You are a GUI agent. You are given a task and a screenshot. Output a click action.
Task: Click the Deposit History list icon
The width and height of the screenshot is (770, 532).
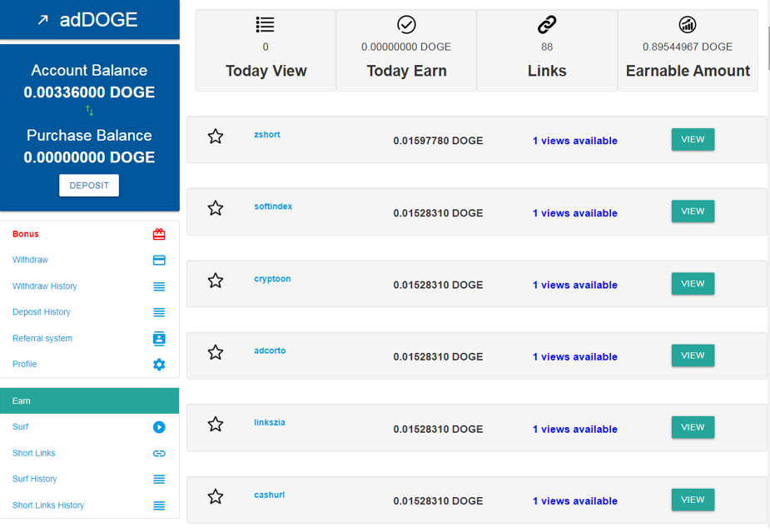pyautogui.click(x=159, y=312)
